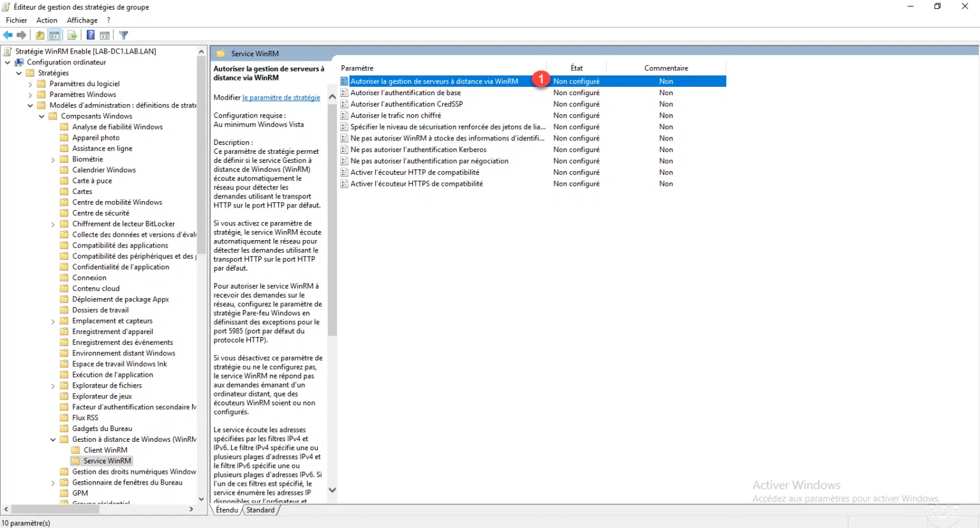Select the Client WinRM folder
Screen dimensions: 980x528
coord(105,450)
